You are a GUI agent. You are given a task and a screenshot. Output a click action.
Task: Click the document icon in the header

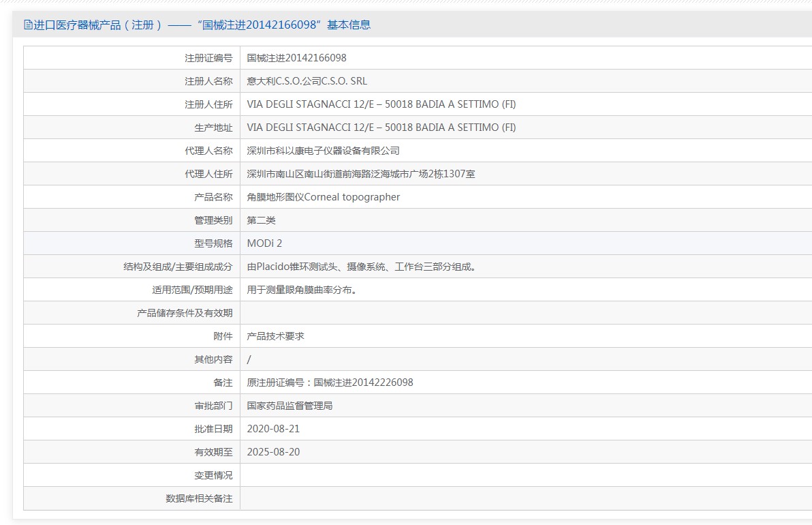click(x=28, y=25)
